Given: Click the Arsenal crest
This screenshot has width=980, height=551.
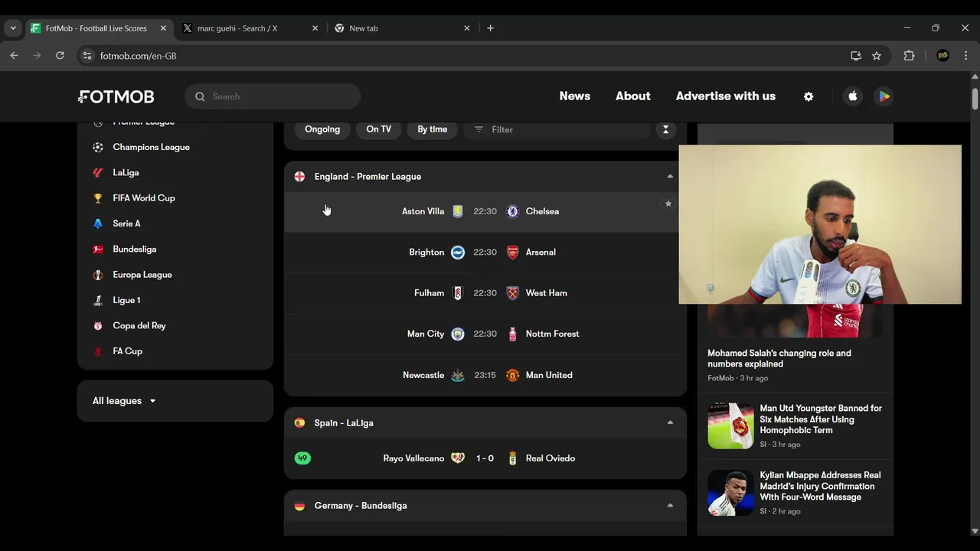Looking at the screenshot, I should click(513, 253).
